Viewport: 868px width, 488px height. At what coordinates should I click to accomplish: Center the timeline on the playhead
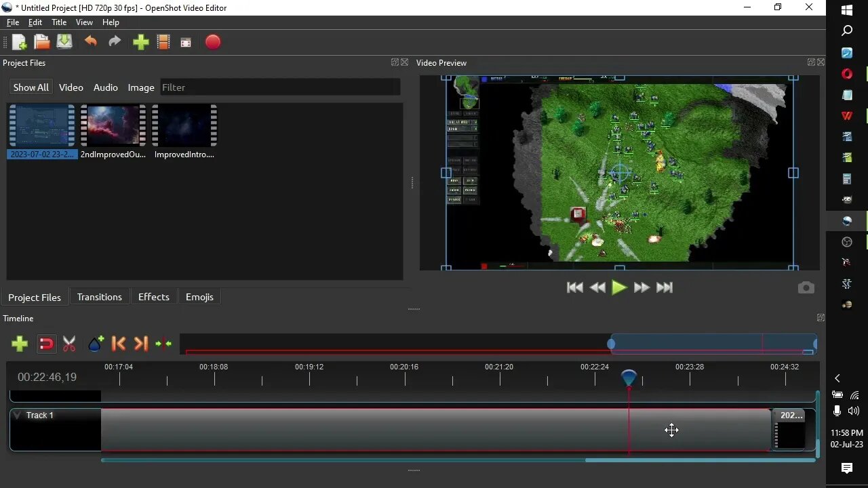coord(163,344)
